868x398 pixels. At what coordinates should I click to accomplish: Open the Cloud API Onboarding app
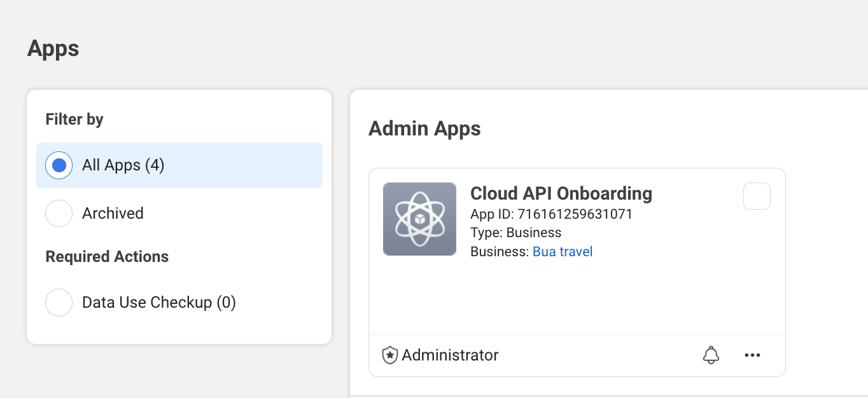click(x=561, y=194)
